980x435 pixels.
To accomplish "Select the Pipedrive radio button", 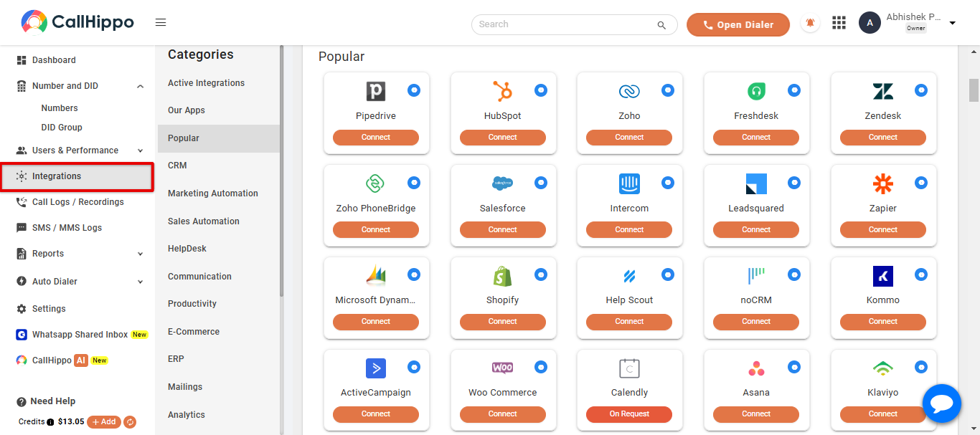I will pyautogui.click(x=414, y=90).
